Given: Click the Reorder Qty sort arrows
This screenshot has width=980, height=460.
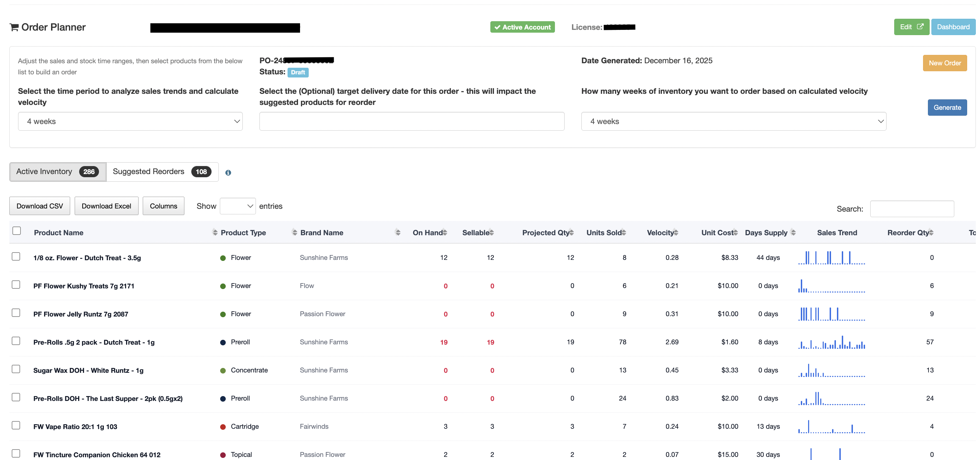Looking at the screenshot, I should pyautogui.click(x=931, y=232).
